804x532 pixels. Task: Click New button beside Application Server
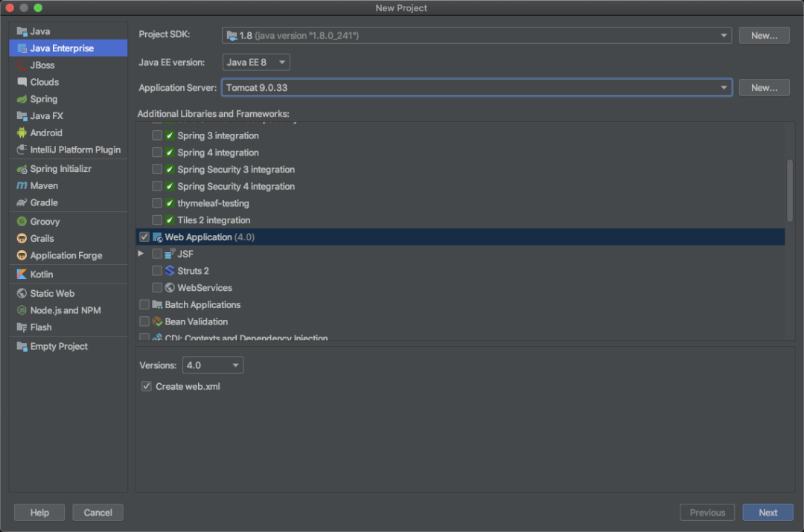764,88
